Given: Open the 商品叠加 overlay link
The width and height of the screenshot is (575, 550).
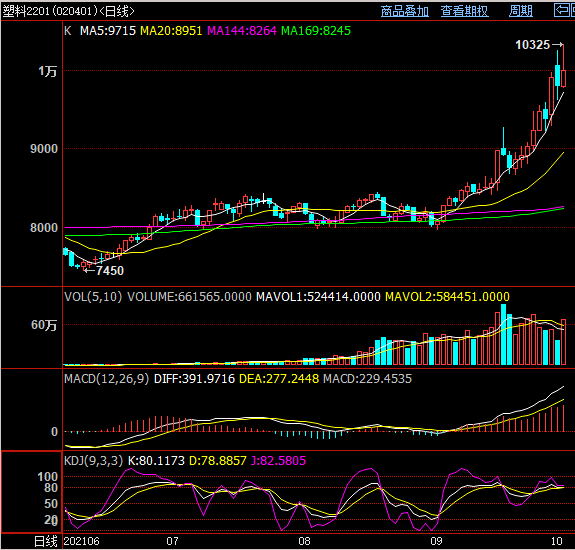Looking at the screenshot, I should point(404,11).
